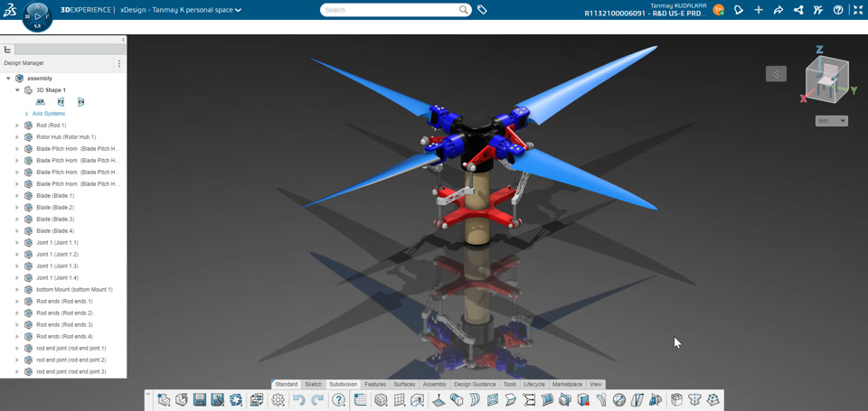The height and width of the screenshot is (411, 868).
Task: Collapse the Design Manager panel with arrow
Action: coord(124,40)
